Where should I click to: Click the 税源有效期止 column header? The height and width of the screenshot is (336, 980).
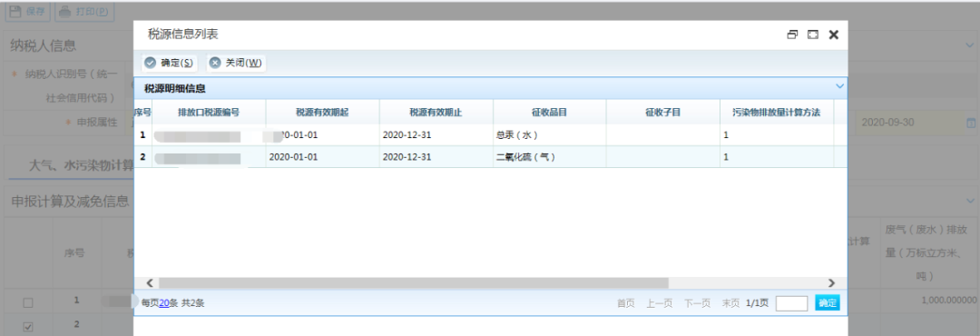436,113
